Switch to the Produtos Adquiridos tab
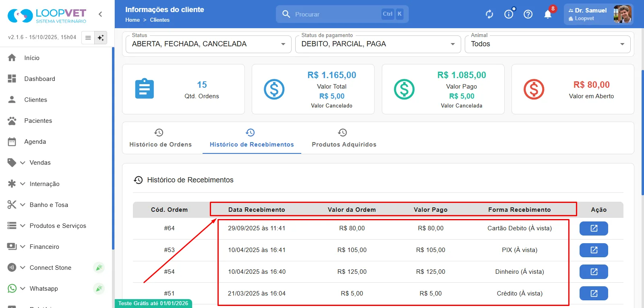This screenshot has width=644, height=308. pos(344,138)
